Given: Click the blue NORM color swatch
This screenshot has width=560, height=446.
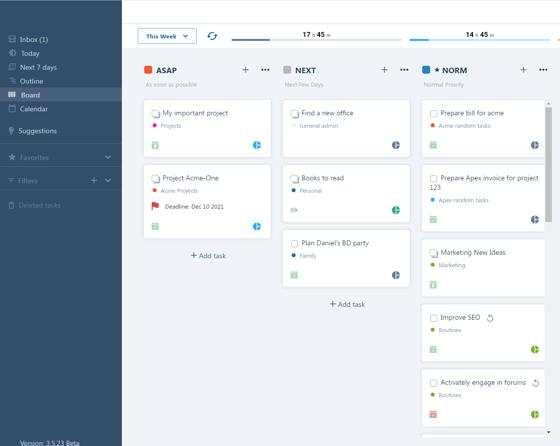Looking at the screenshot, I should 426,70.
